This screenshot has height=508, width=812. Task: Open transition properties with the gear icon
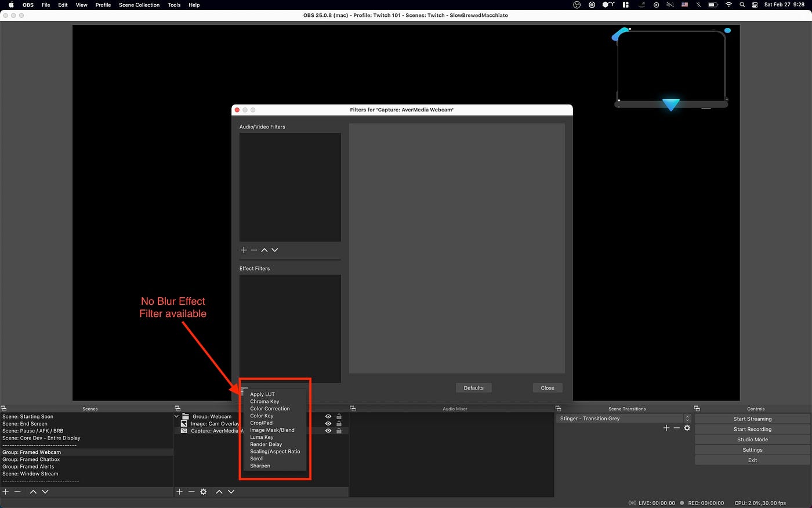[x=687, y=428]
